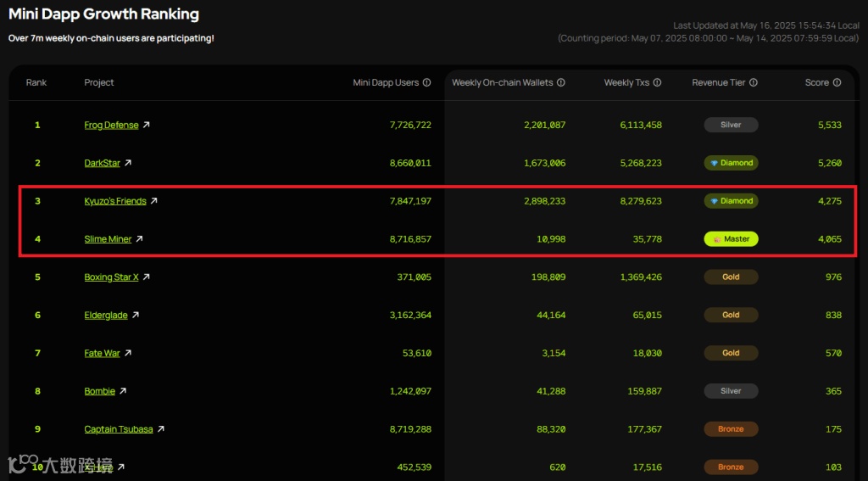Click Boxing Star X score 976
This screenshot has width=868, height=481.
tap(834, 277)
